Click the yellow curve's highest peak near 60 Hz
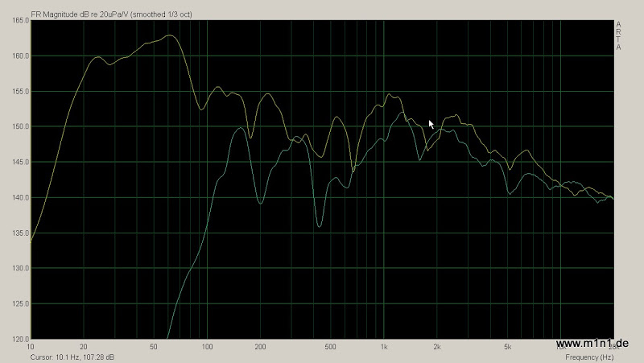 point(168,35)
